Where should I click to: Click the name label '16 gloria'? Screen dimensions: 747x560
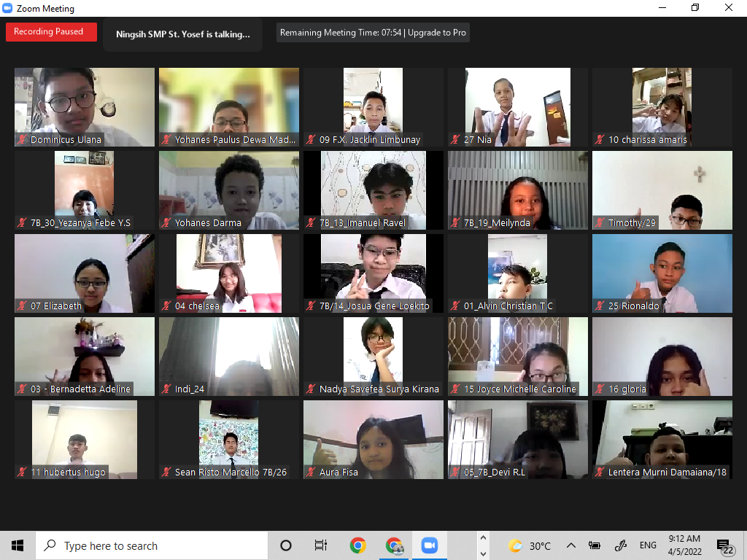[x=627, y=389]
